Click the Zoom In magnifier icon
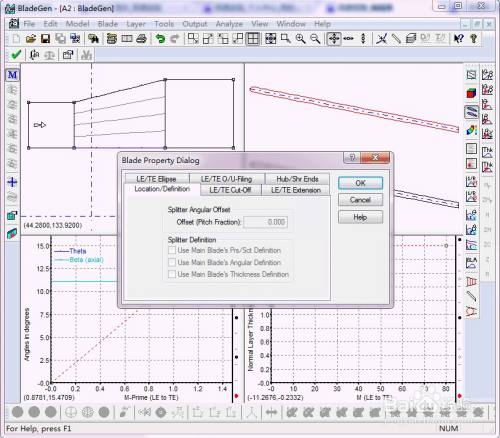 click(x=300, y=39)
